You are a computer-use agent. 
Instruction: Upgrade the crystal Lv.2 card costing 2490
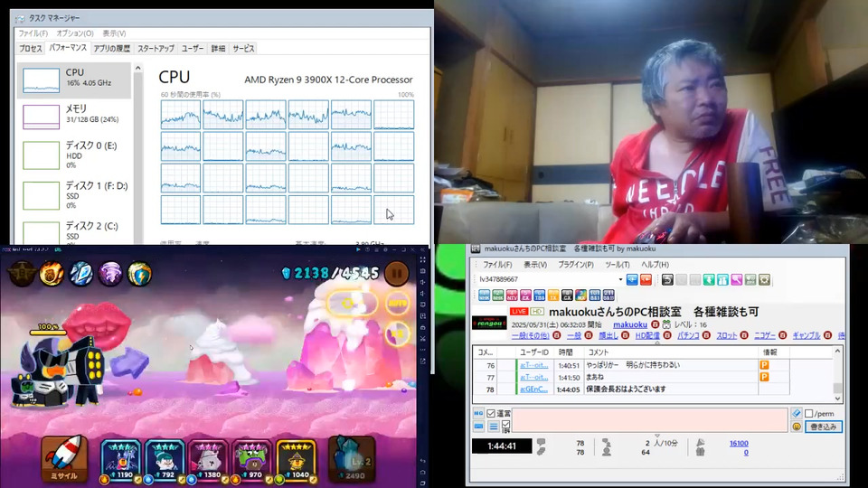pos(352,458)
